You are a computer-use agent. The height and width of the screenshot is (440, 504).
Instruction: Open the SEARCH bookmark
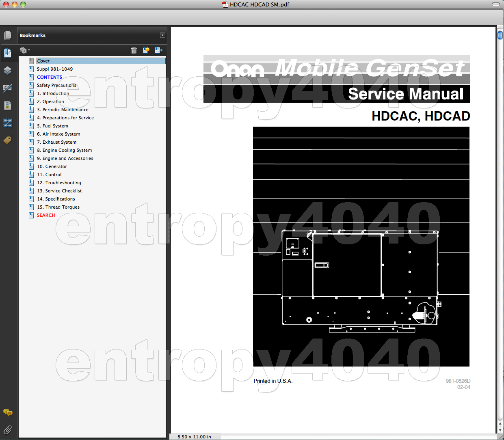tap(46, 215)
